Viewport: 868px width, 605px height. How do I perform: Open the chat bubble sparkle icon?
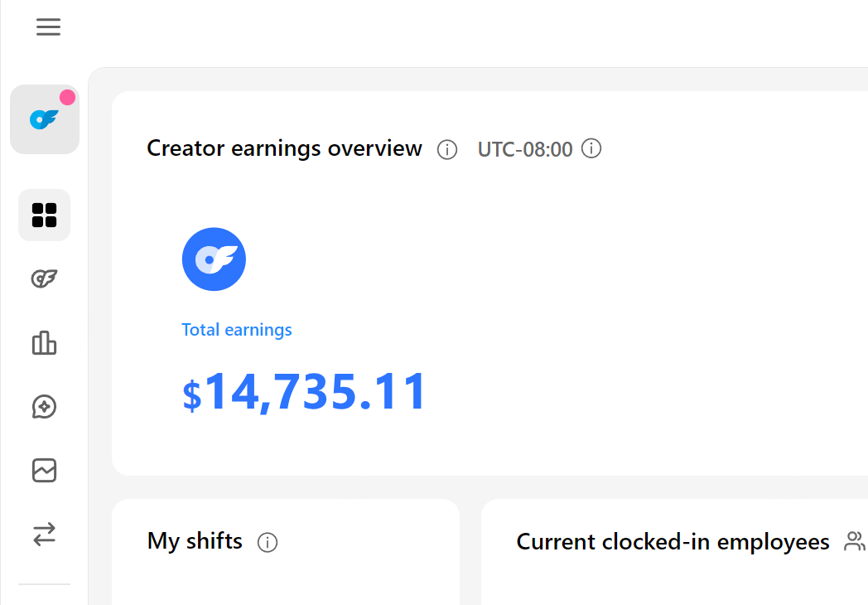tap(44, 407)
